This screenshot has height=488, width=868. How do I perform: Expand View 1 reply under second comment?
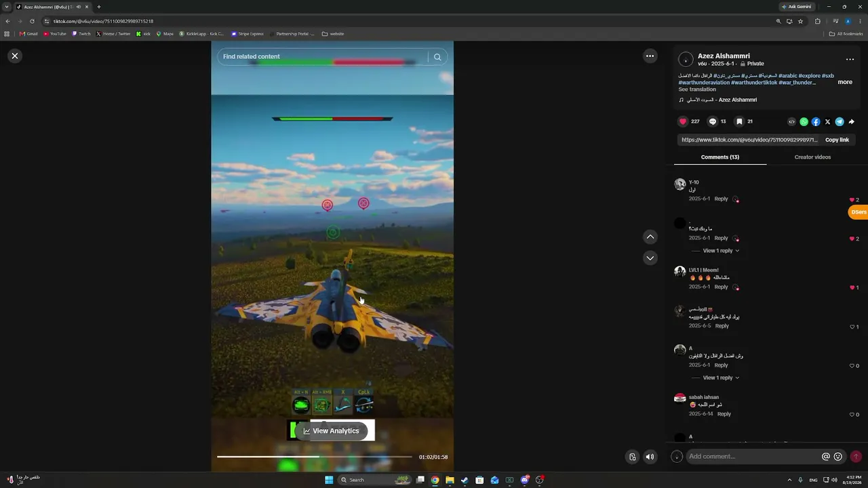721,251
